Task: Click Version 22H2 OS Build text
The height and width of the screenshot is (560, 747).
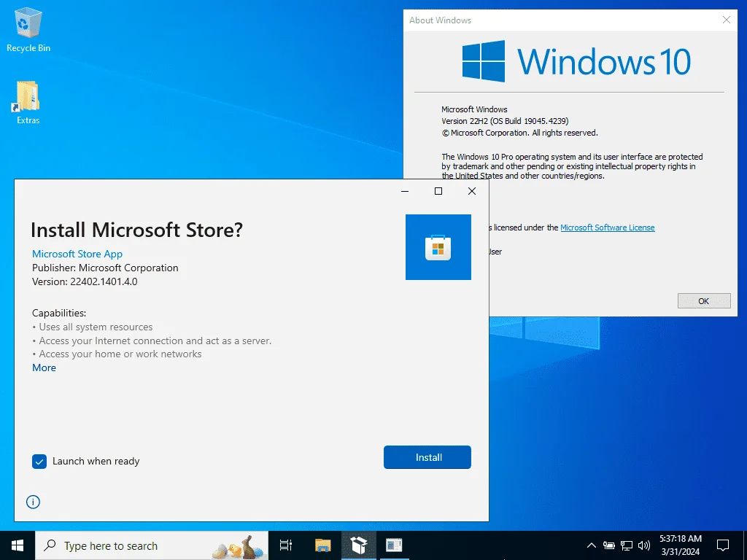Action: point(505,121)
